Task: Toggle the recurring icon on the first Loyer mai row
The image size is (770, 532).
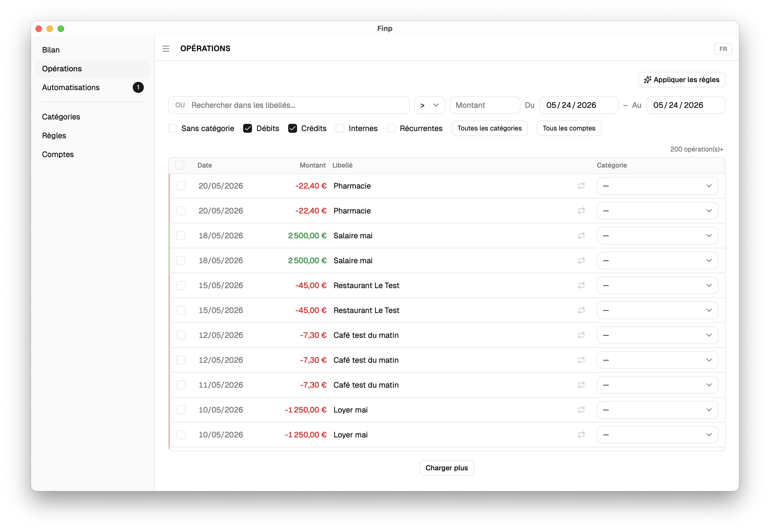Action: (581, 410)
